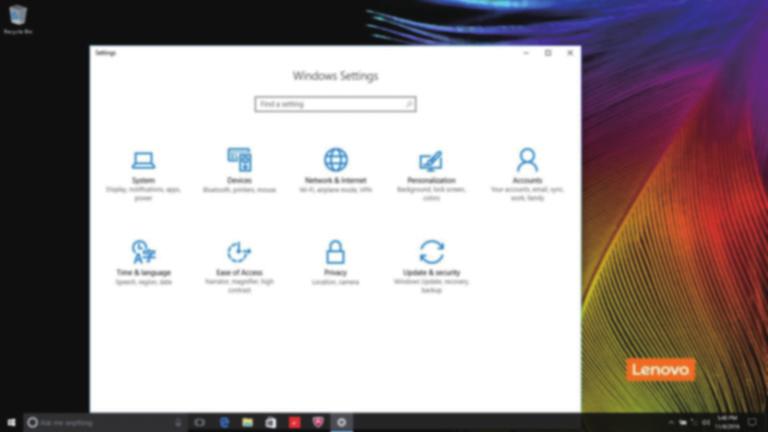The height and width of the screenshot is (432, 768).
Task: Open Task View from the taskbar
Action: click(200, 422)
